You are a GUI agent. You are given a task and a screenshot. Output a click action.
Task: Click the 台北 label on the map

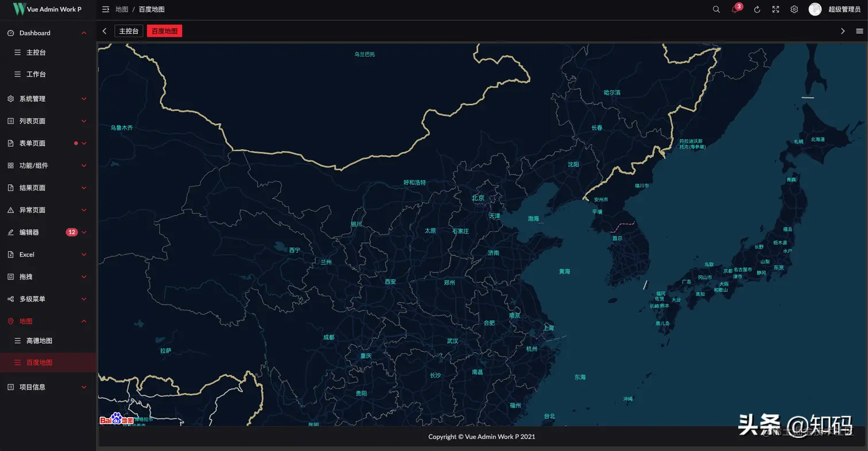point(549,417)
